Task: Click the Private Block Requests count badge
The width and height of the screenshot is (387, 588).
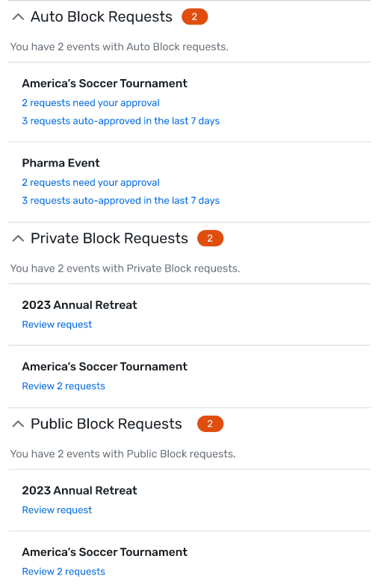Action: tap(210, 239)
